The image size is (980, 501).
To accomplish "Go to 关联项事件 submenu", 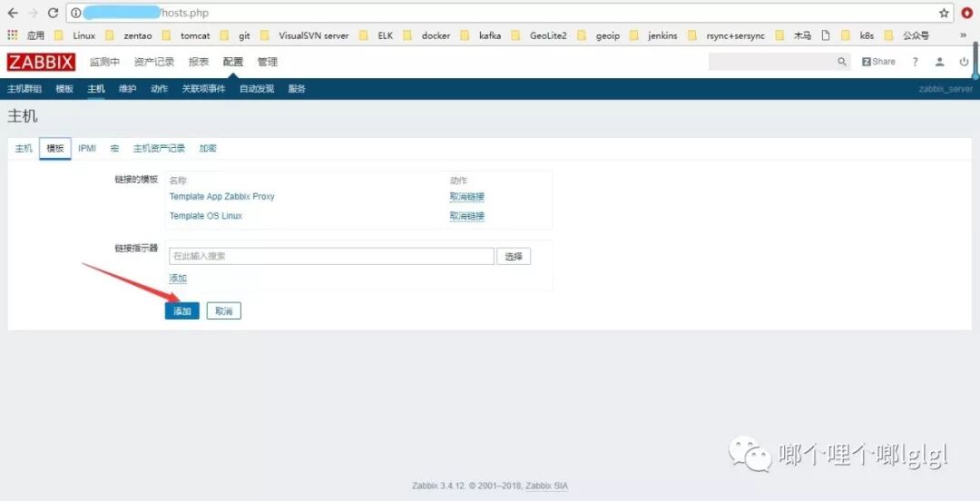I will 204,89.
